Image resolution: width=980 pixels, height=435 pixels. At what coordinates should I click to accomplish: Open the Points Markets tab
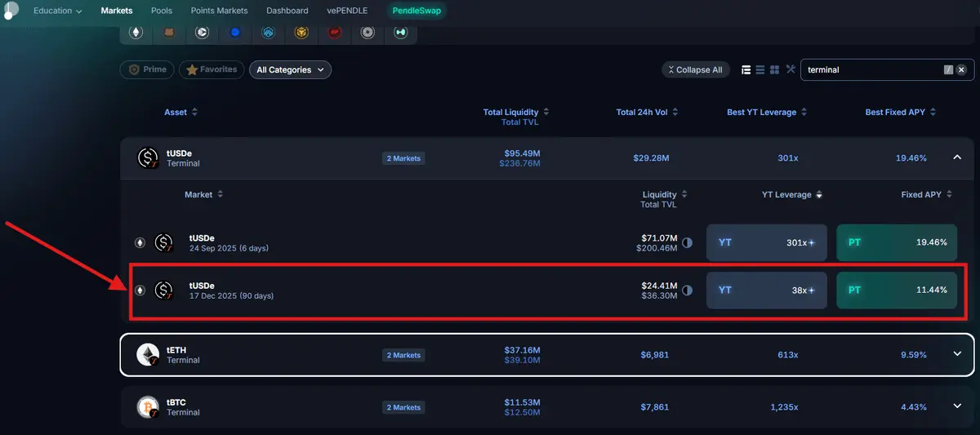[219, 11]
